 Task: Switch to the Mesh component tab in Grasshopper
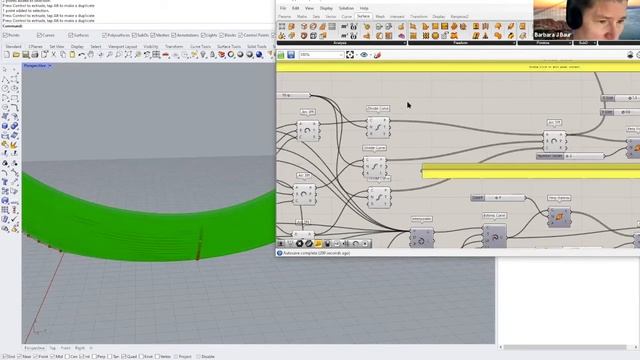point(380,17)
